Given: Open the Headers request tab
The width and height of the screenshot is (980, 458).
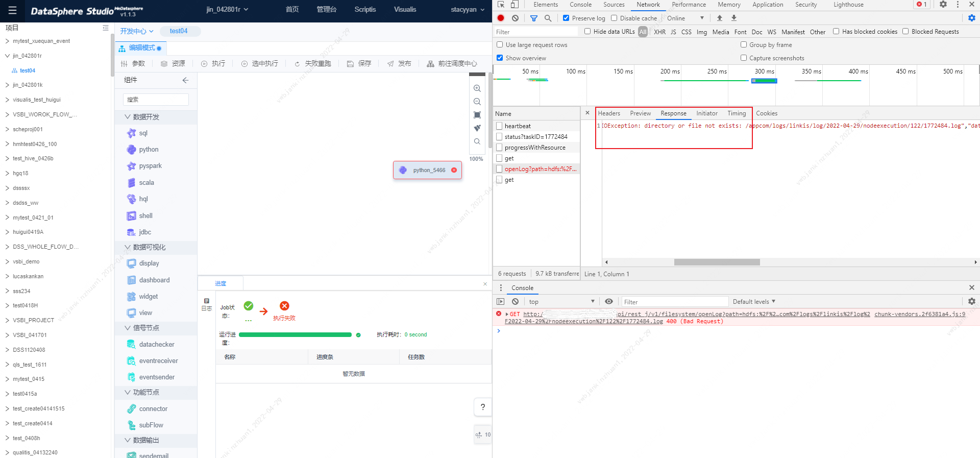Looking at the screenshot, I should [609, 113].
